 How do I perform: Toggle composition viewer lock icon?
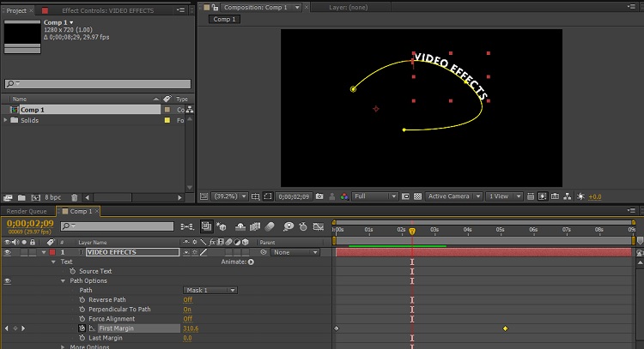point(215,7)
